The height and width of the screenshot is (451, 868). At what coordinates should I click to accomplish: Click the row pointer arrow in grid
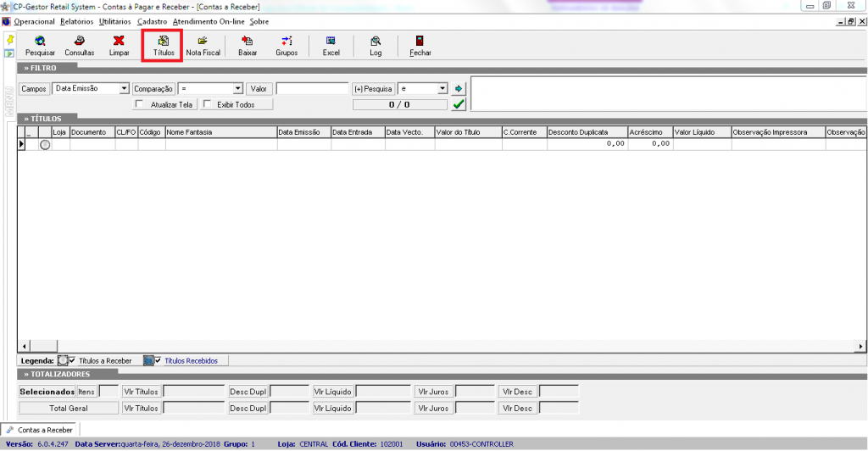click(21, 144)
